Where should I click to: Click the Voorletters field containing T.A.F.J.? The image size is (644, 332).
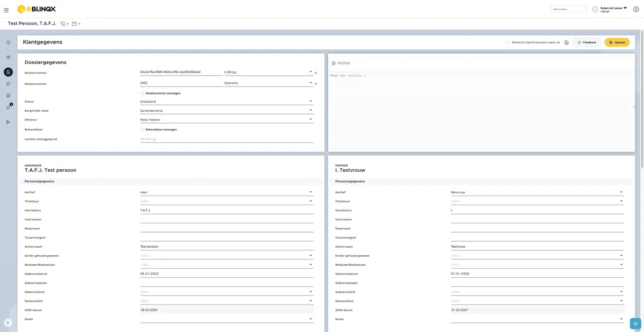coord(226,211)
